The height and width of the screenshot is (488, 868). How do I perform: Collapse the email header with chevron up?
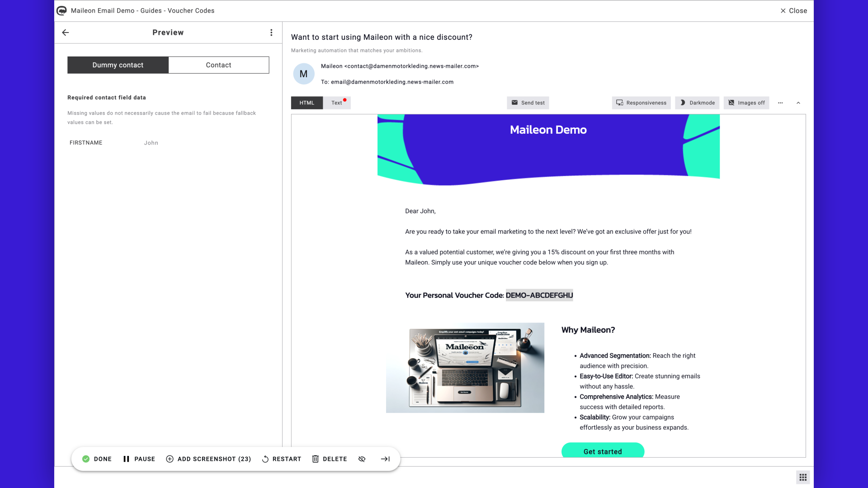[798, 103]
